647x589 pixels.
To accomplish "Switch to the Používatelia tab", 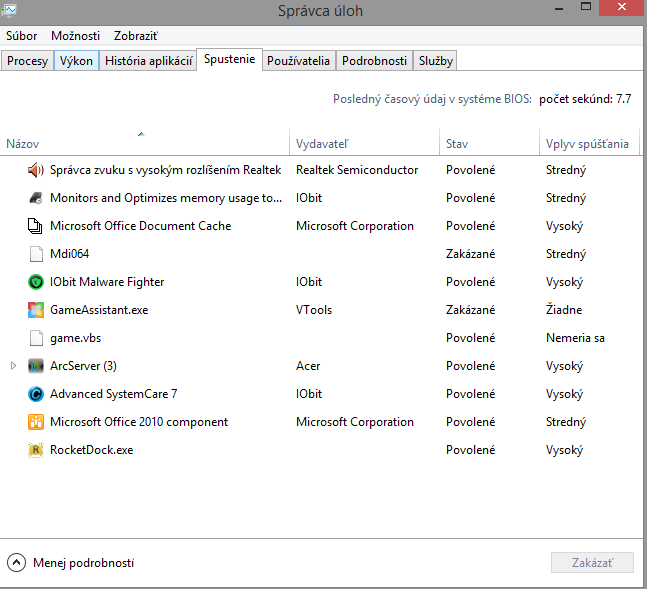I will coord(298,61).
